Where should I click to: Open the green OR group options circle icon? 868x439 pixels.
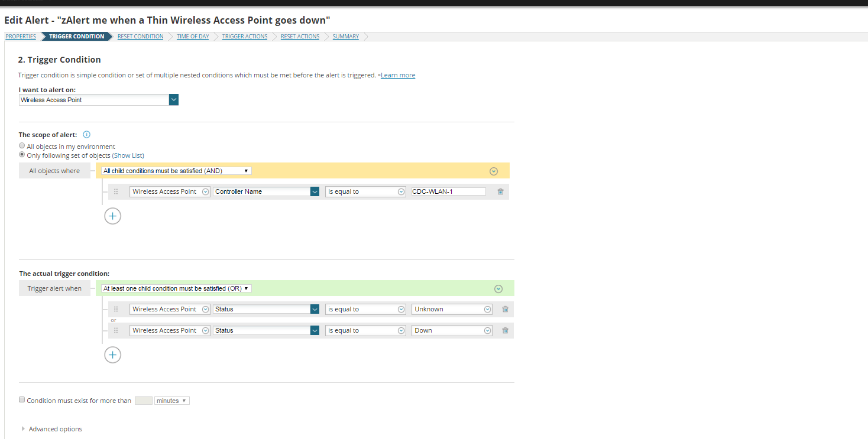click(498, 289)
